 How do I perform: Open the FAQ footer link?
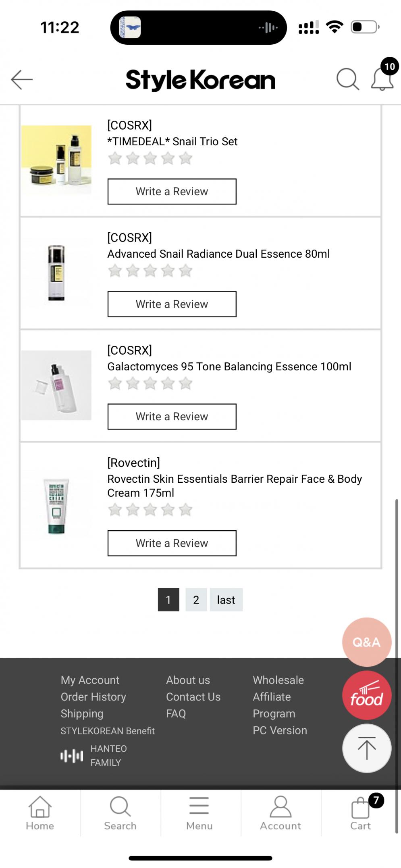tap(176, 714)
